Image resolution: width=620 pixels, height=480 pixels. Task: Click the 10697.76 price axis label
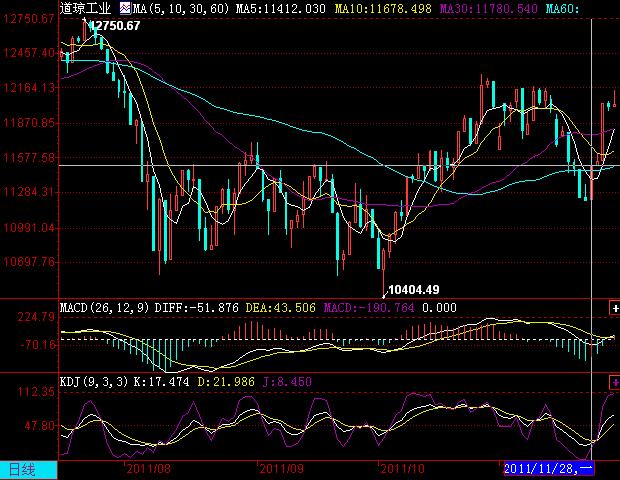(x=30, y=262)
